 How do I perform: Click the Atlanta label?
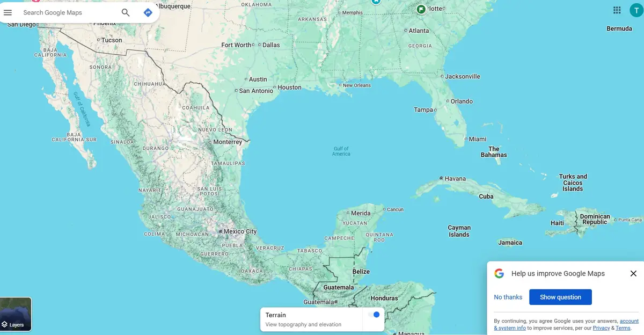(x=419, y=31)
